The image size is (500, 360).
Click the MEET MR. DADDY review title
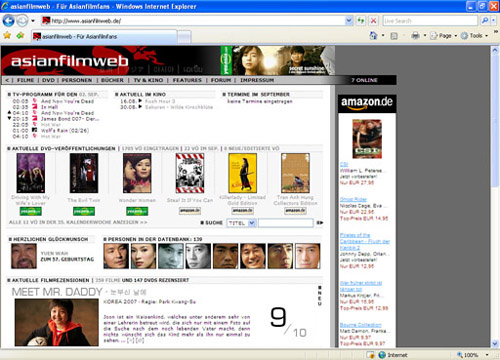point(57,292)
